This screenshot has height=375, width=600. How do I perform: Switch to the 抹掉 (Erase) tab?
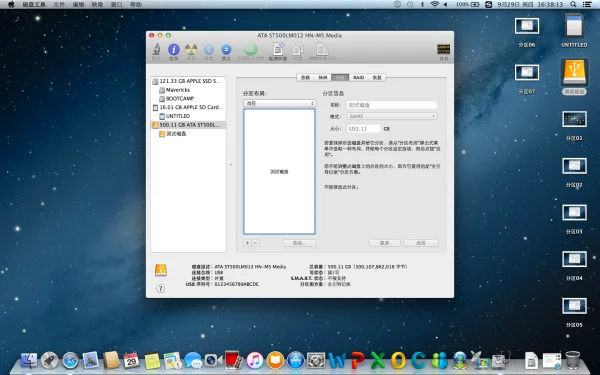pos(323,78)
